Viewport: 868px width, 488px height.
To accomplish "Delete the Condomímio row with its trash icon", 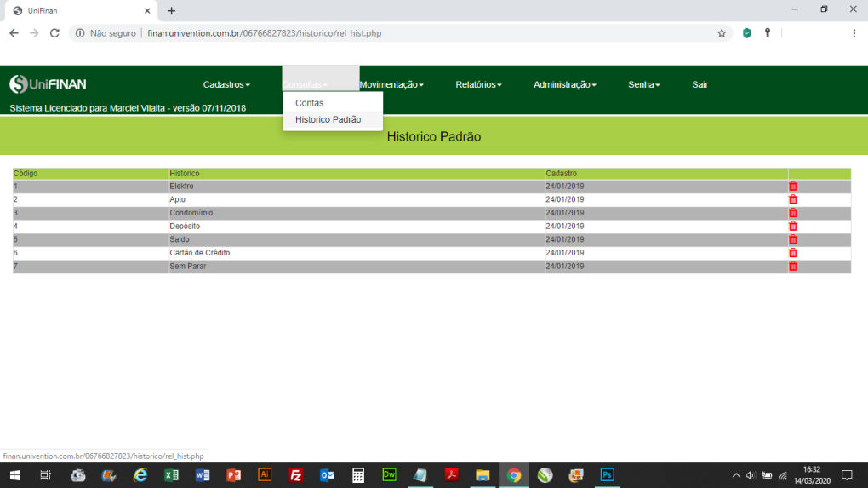I will [x=793, y=213].
